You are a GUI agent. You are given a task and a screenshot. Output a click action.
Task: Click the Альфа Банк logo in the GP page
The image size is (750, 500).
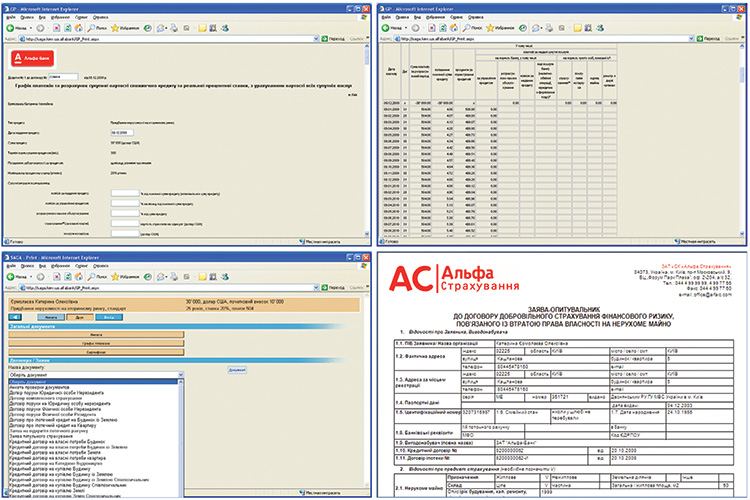click(33, 58)
